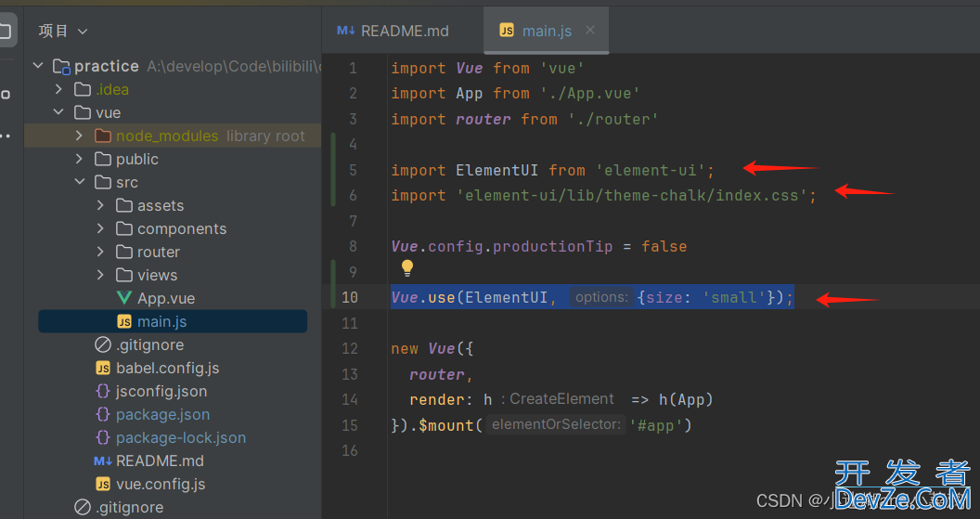980x519 pixels.
Task: Expand the views folder
Action: pos(100,275)
